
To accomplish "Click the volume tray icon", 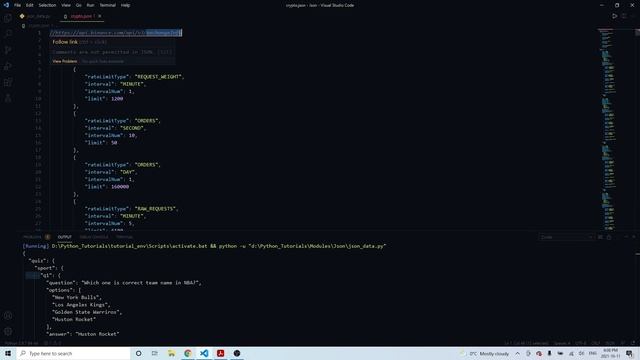I will pyautogui.click(x=581, y=353).
